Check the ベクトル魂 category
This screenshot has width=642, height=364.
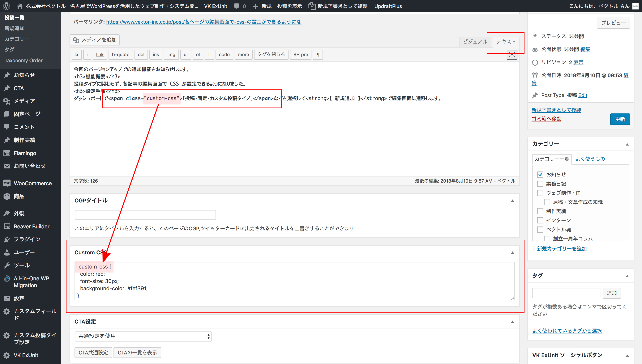(x=540, y=230)
